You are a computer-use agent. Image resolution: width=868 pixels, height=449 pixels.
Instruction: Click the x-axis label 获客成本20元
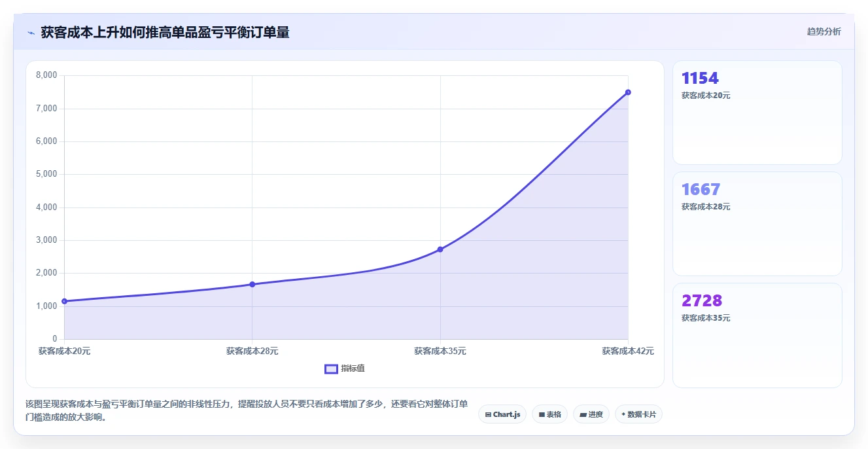pos(64,351)
